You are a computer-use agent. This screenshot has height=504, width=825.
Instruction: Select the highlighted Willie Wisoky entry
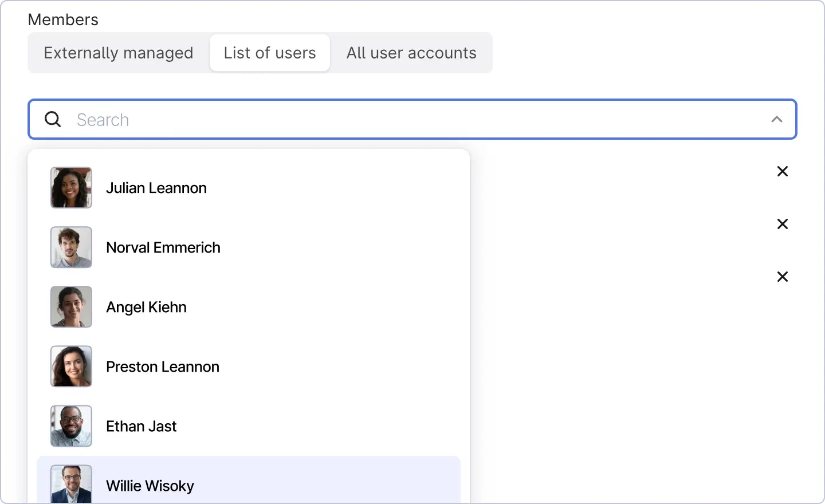point(249,481)
